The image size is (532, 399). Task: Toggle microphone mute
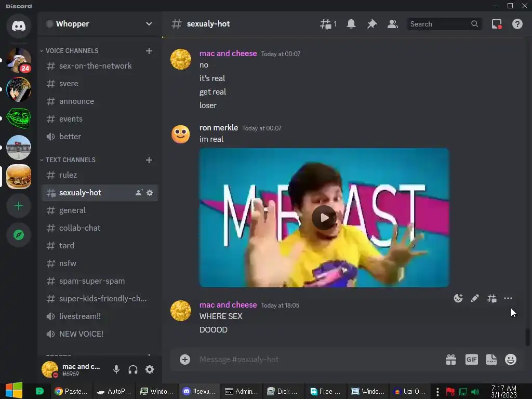click(116, 369)
